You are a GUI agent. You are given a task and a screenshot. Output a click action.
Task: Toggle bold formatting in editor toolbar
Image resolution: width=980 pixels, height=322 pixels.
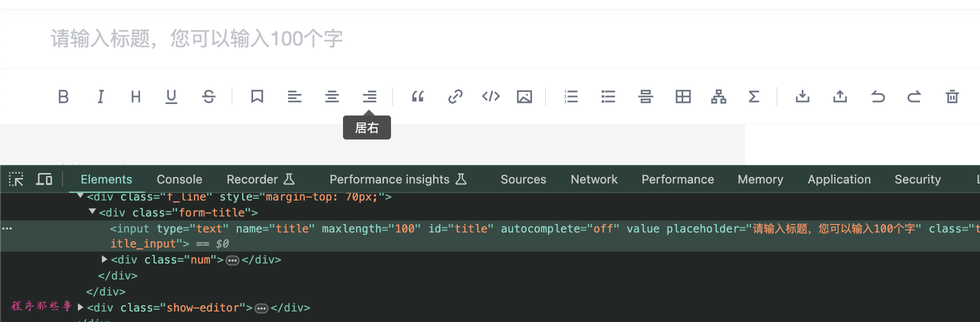pyautogui.click(x=63, y=96)
